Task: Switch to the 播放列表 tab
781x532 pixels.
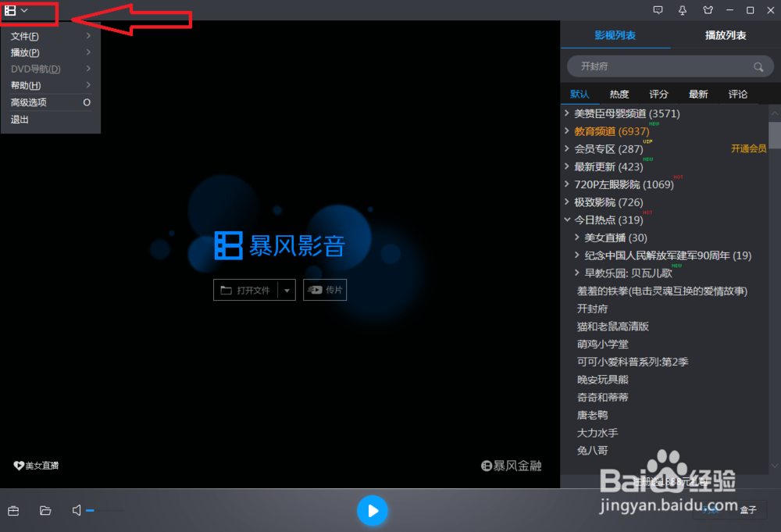Action: (726, 35)
